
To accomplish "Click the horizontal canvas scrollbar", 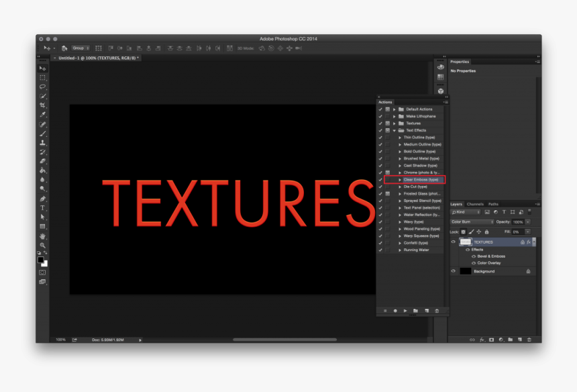I will point(285,340).
